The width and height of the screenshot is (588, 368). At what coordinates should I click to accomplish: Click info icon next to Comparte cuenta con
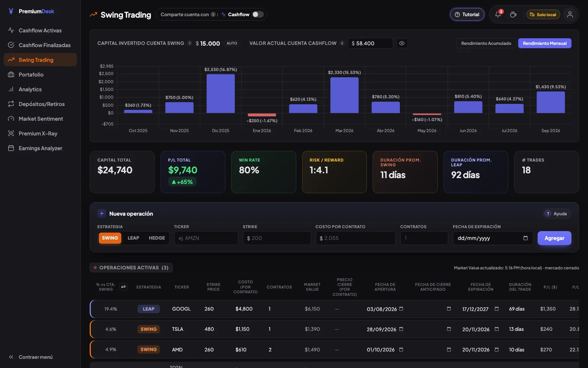pos(213,14)
